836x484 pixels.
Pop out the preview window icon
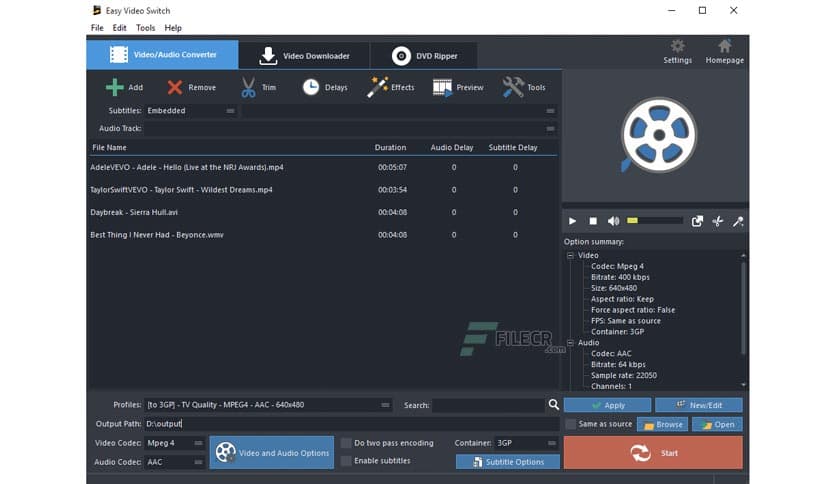pos(697,221)
